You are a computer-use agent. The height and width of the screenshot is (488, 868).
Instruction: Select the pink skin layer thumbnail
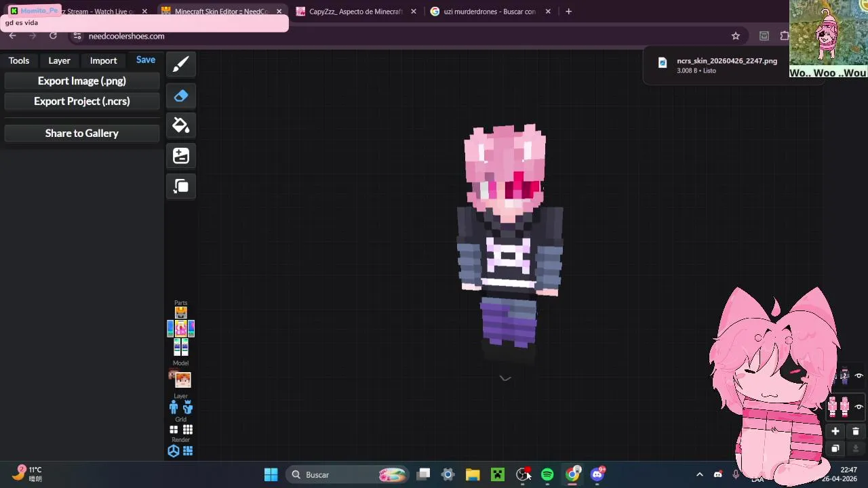coord(839,407)
